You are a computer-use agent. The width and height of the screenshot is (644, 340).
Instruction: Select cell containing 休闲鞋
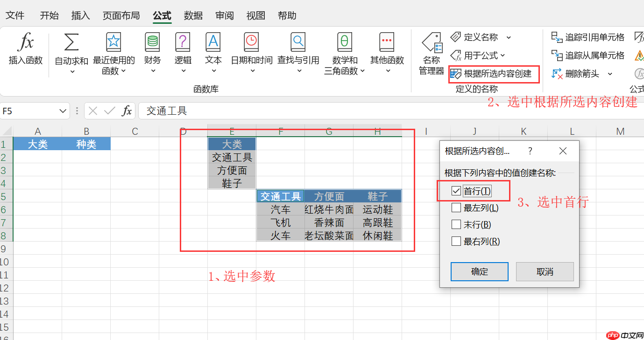[378, 236]
